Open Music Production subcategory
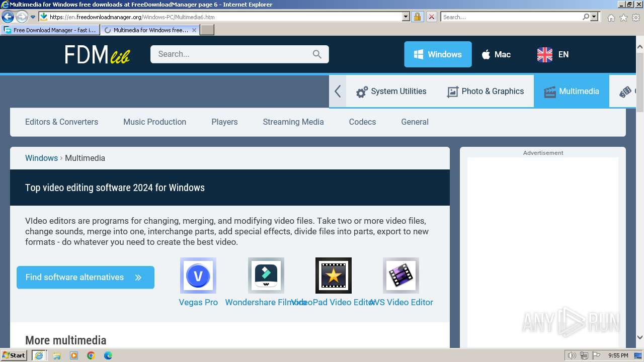Screen dimensions: 644x362 point(154,122)
